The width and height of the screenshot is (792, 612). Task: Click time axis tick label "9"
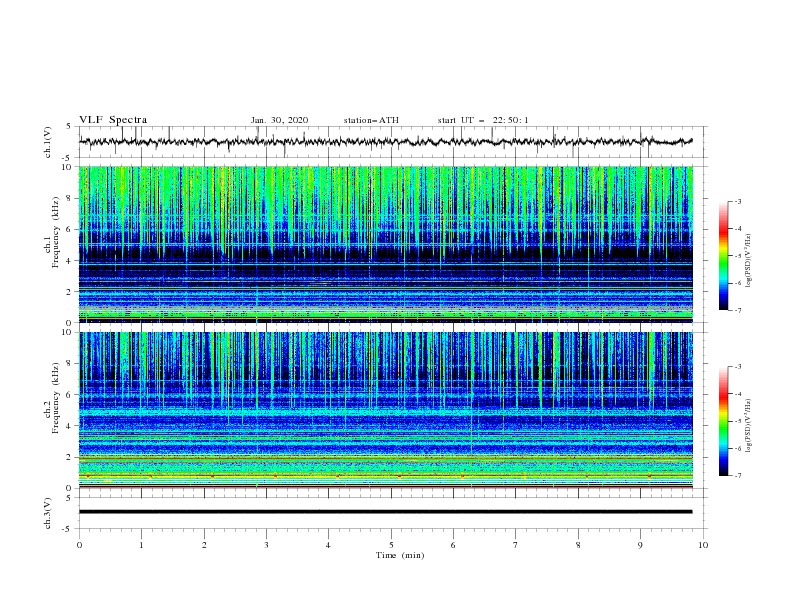(640, 545)
